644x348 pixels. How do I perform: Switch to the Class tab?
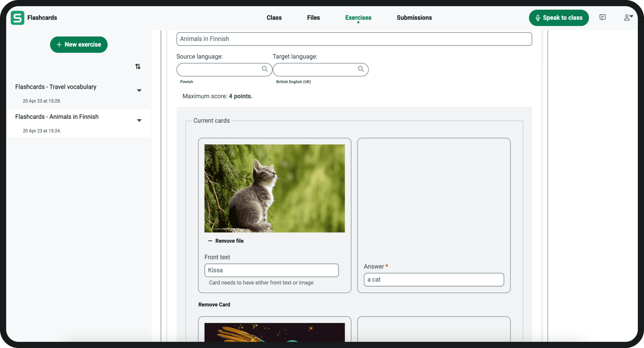[274, 18]
